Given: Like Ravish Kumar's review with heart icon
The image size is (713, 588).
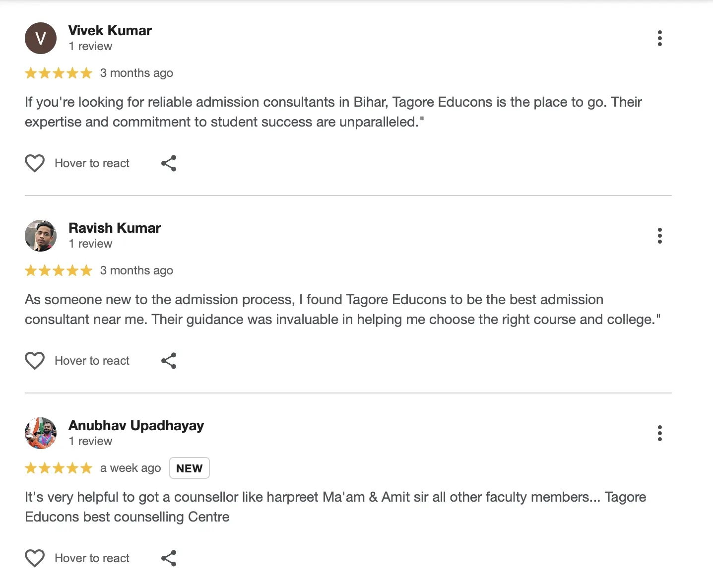Looking at the screenshot, I should 35,361.
